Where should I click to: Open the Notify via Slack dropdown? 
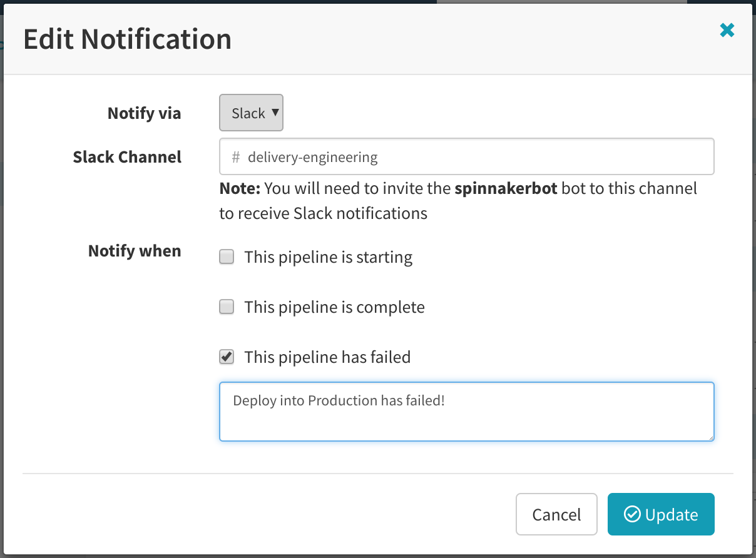(250, 113)
